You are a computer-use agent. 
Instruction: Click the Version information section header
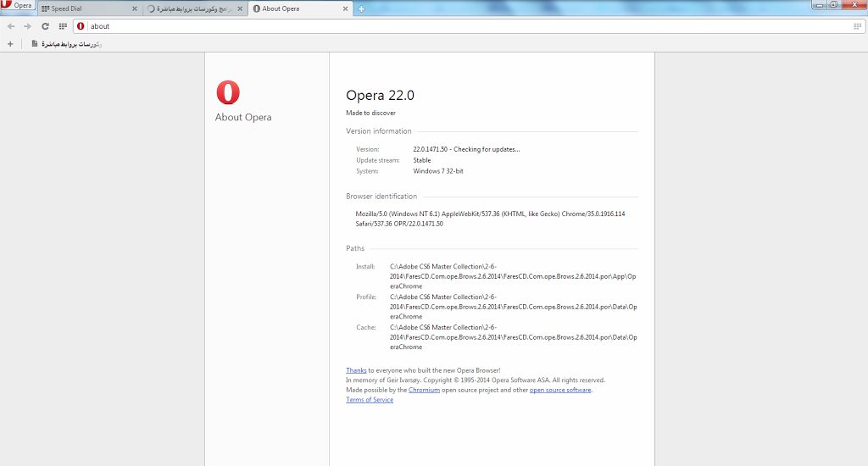tap(379, 131)
